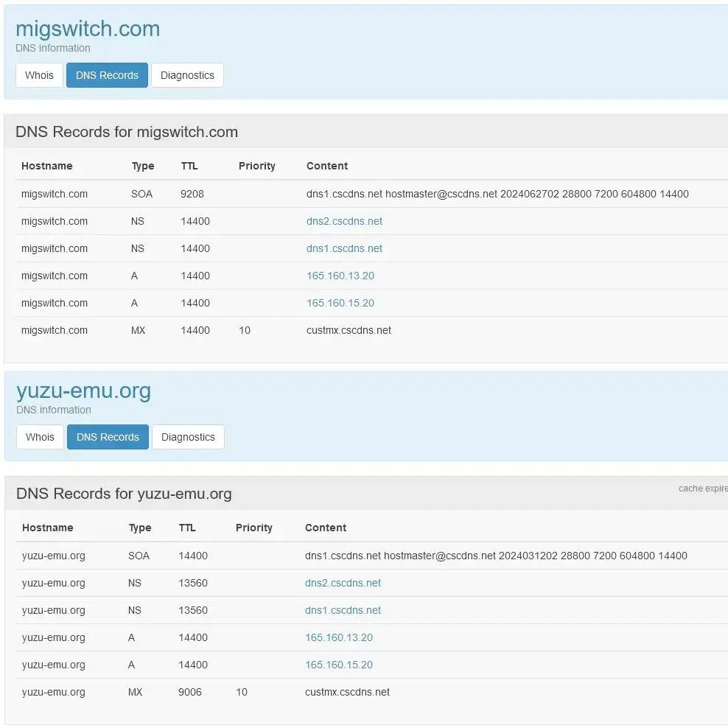Switch to the Diagnostics tab for yuzu-emu.org
The height and width of the screenshot is (728, 728).
[188, 437]
